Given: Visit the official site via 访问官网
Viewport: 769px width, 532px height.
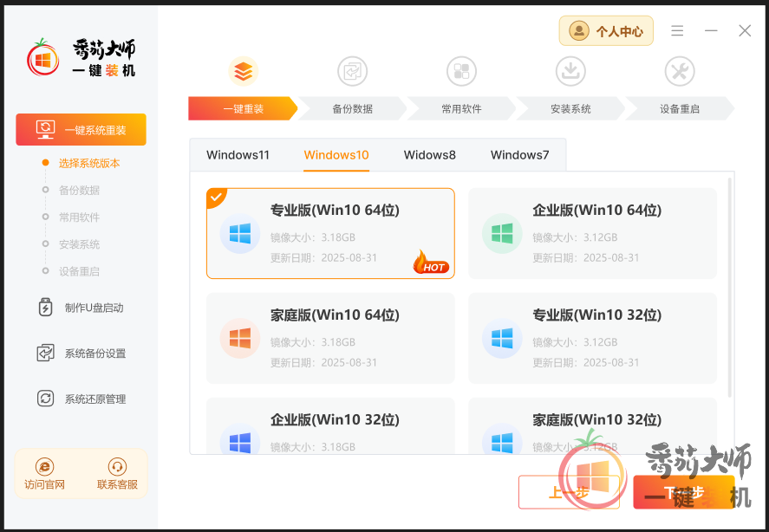Looking at the screenshot, I should 44,474.
